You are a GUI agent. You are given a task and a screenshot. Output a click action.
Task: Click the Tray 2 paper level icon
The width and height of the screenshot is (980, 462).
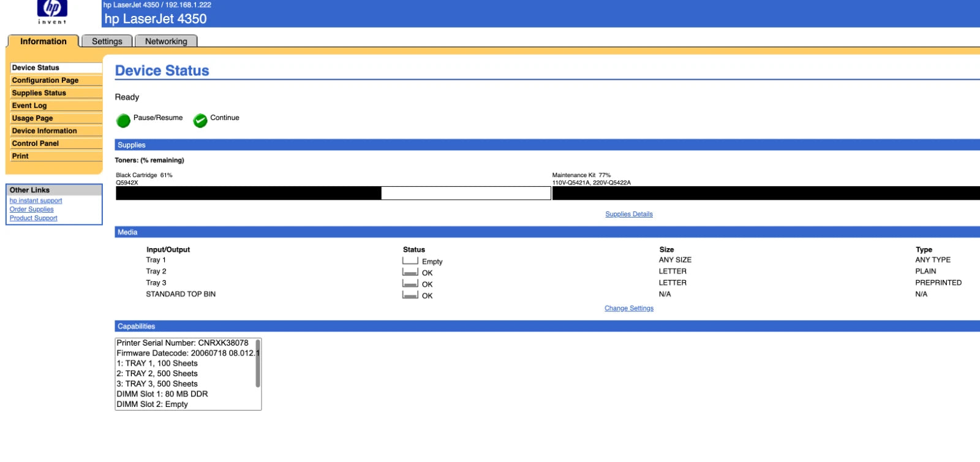pyautogui.click(x=410, y=272)
